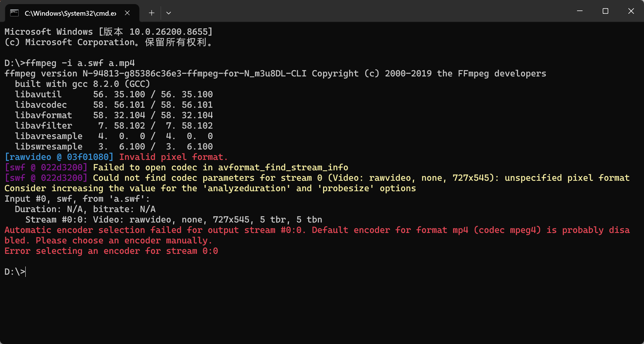This screenshot has width=644, height=344.
Task: Click the cmd icon on the tab
Action: (14, 13)
